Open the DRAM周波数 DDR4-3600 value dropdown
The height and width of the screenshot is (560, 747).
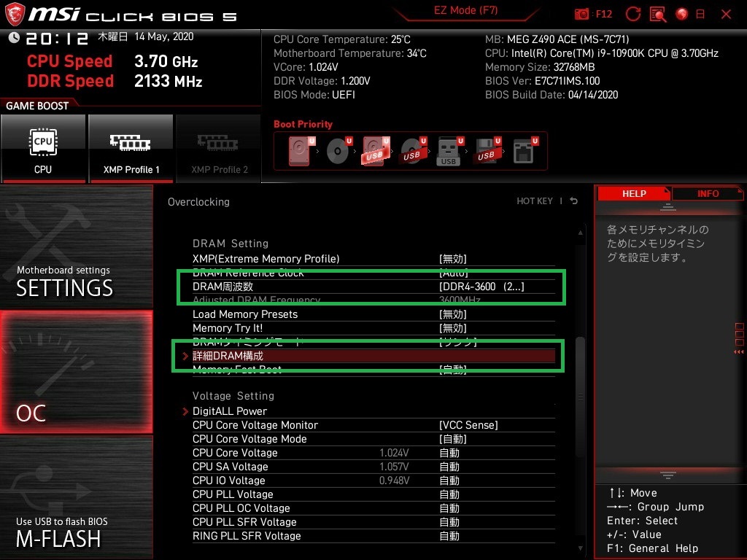point(481,286)
